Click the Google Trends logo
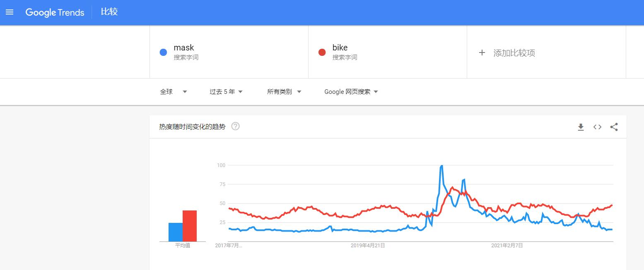 pos(55,12)
